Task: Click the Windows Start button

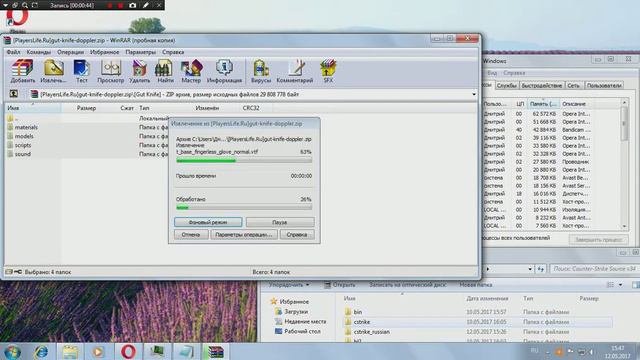Action: coord(12,352)
